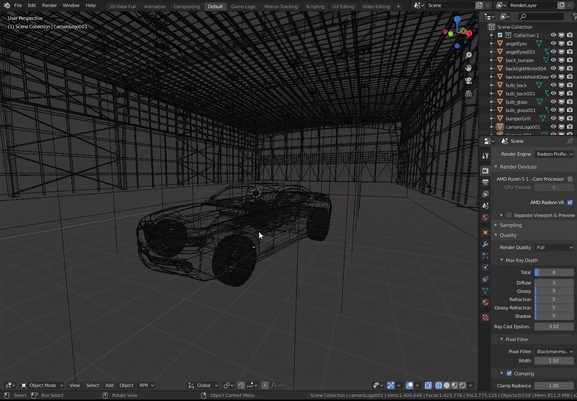577x401 pixels.
Task: Hide bulb_back in viewport
Action: (x=553, y=85)
